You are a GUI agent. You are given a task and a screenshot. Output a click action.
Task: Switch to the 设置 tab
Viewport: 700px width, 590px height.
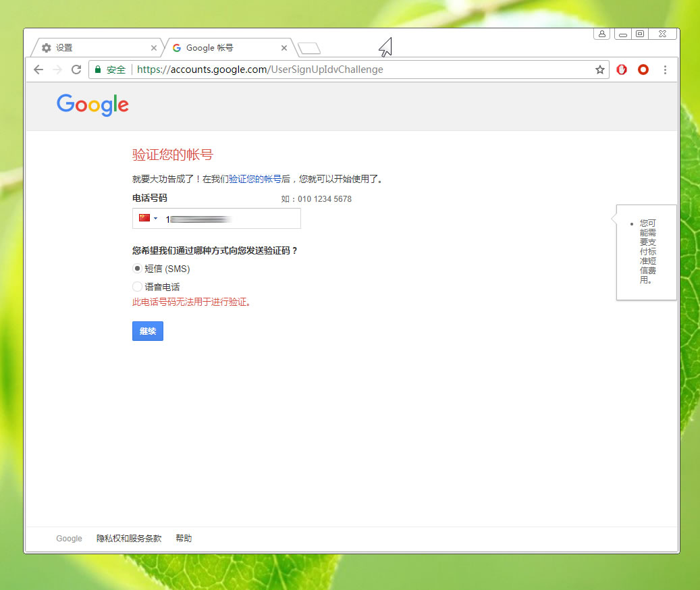point(96,48)
